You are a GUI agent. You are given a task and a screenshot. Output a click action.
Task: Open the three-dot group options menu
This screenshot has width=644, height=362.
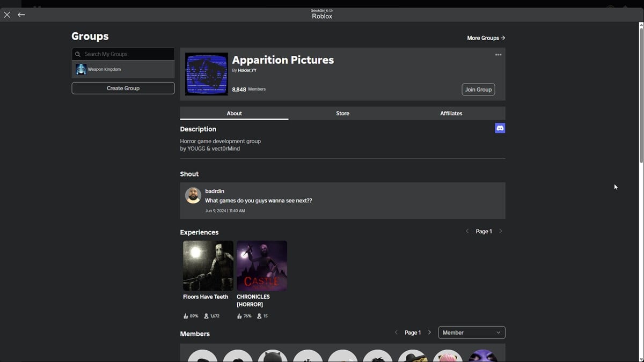[x=498, y=55]
